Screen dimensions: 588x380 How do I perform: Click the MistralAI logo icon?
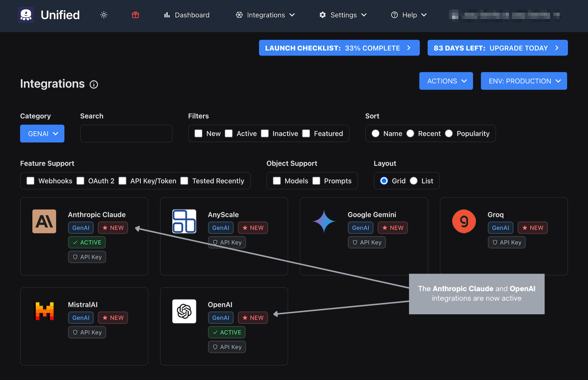tap(44, 311)
